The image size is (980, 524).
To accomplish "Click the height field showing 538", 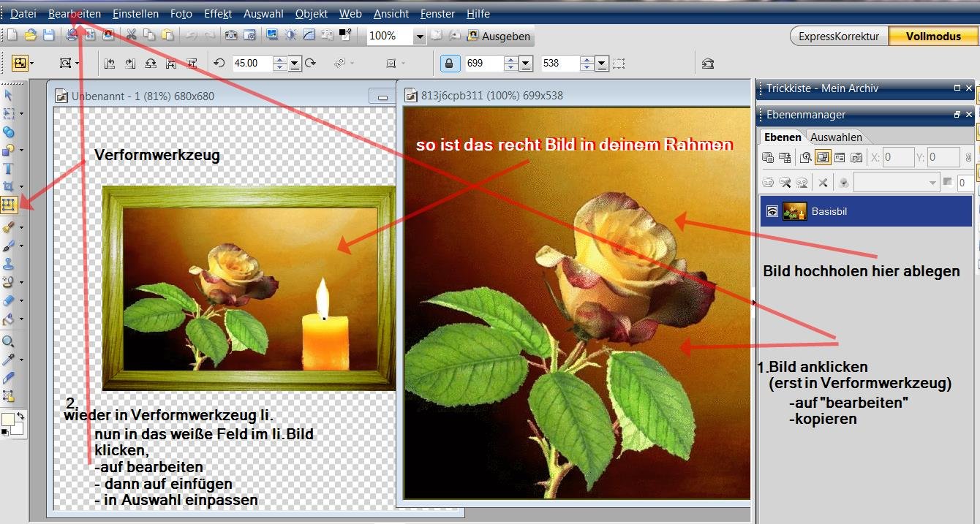I will [x=559, y=64].
